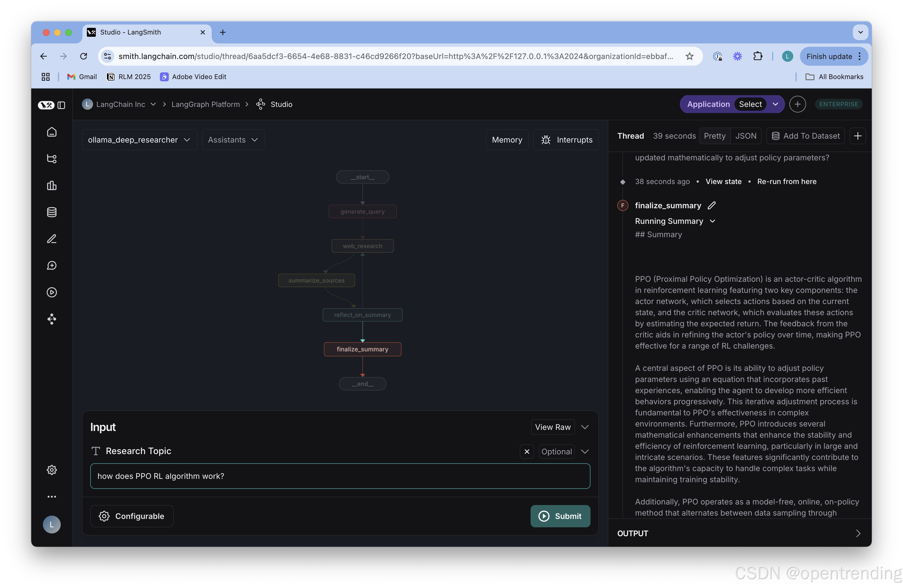Toggle the Optional field setting

(556, 451)
